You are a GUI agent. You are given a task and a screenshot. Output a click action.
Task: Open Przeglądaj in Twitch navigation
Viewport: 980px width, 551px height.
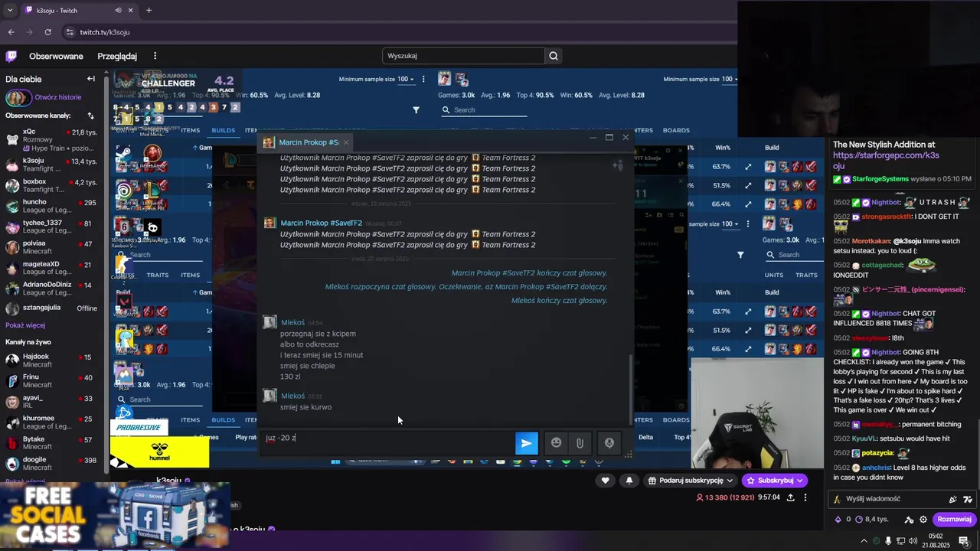[x=117, y=56]
